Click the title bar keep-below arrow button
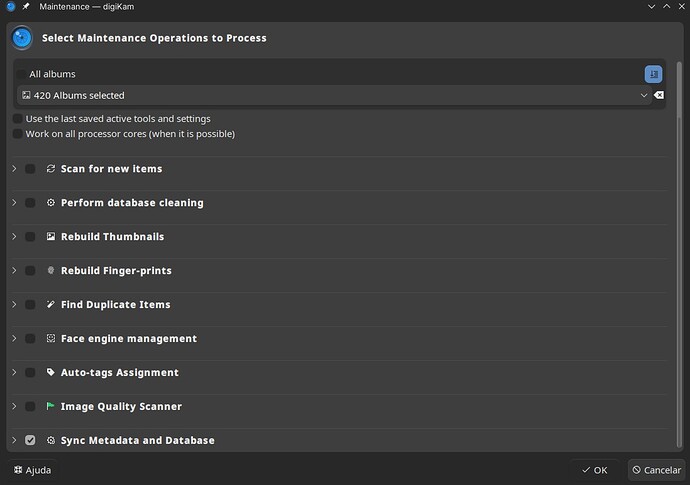Viewport: 690px width, 485px height. [651, 7]
